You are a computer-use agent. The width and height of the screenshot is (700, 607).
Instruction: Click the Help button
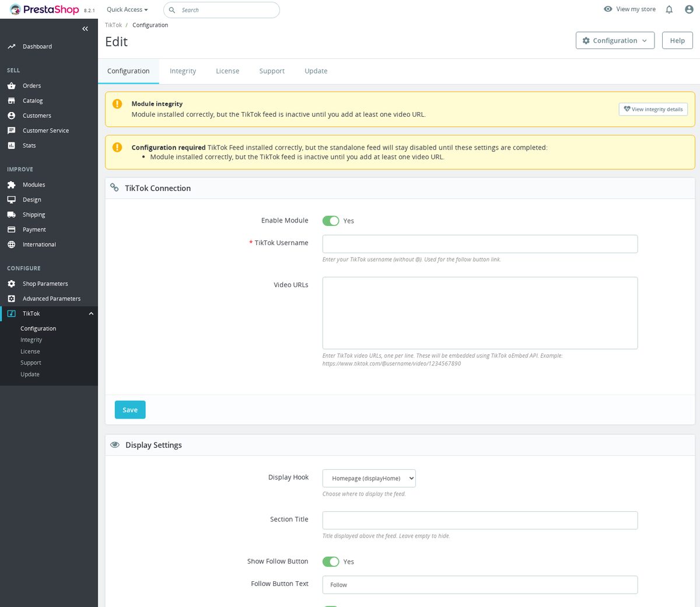pyautogui.click(x=677, y=41)
